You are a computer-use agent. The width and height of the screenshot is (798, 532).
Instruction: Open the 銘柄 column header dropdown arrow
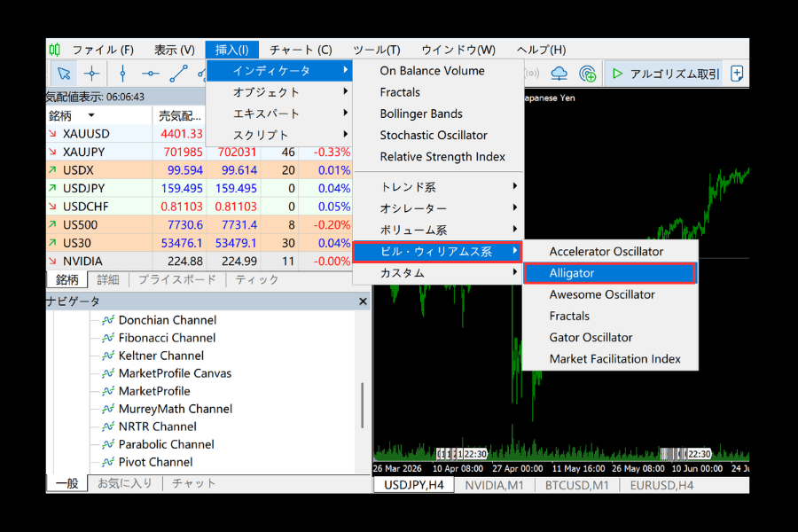(x=91, y=115)
